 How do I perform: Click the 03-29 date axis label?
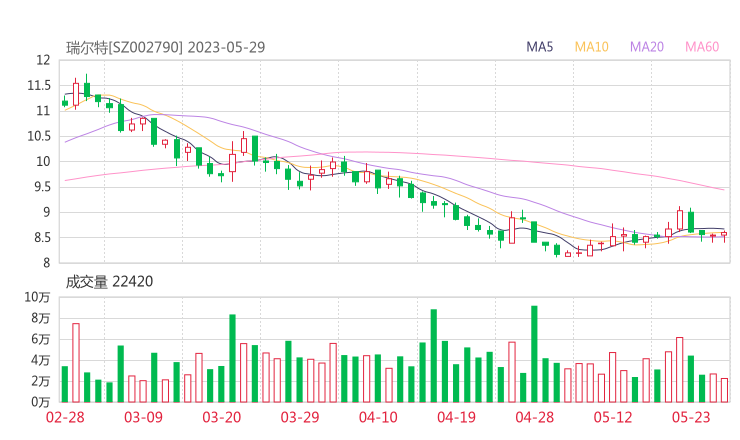point(300,417)
